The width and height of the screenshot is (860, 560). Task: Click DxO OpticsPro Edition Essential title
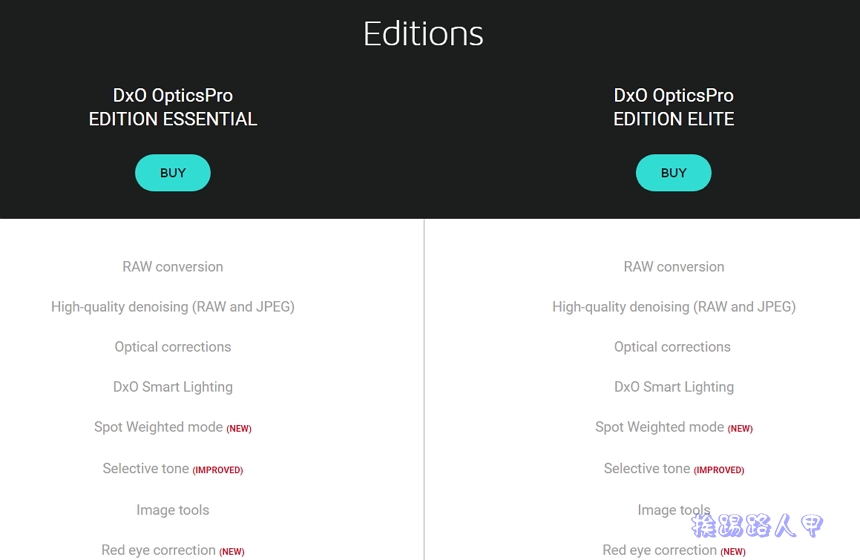[x=173, y=107]
